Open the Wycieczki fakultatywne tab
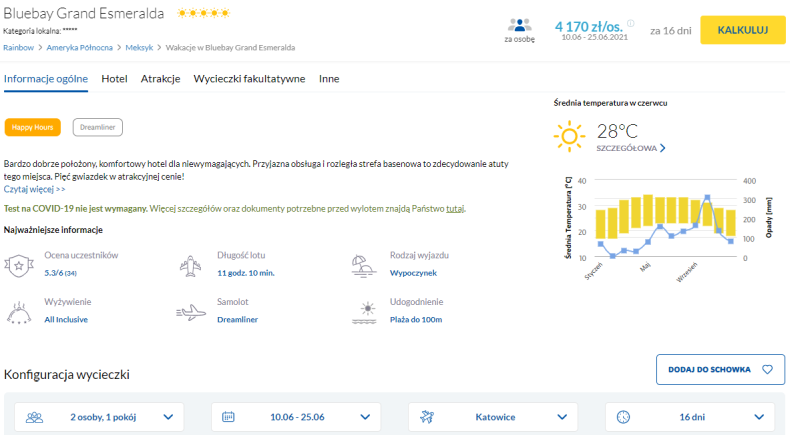 tap(249, 79)
